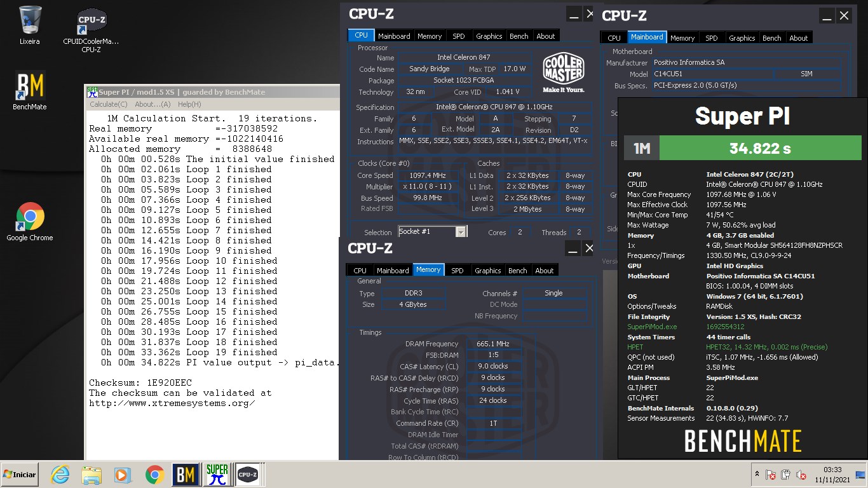Image resolution: width=868 pixels, height=488 pixels.
Task: Switch to Mainboard tab in top-left CPU-Z window
Action: click(x=394, y=36)
